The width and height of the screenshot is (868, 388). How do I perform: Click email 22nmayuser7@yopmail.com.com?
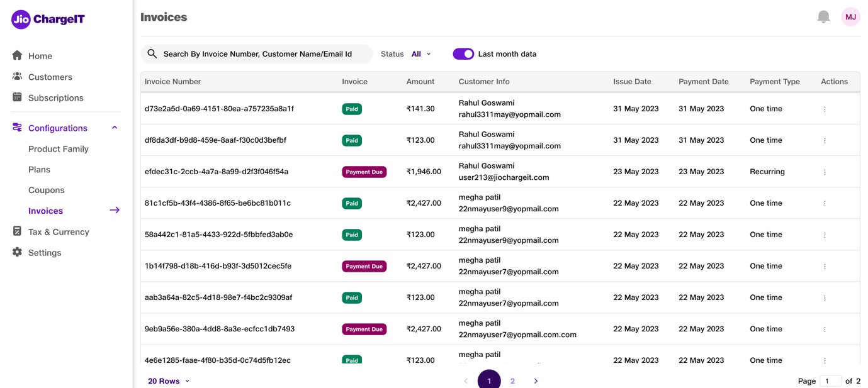tap(517, 335)
